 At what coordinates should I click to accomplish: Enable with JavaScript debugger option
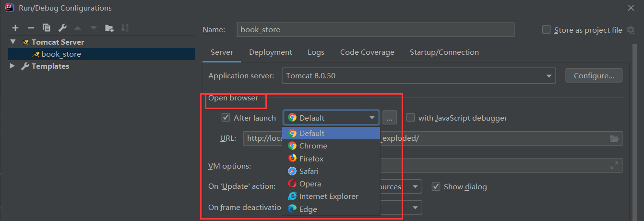coord(410,117)
